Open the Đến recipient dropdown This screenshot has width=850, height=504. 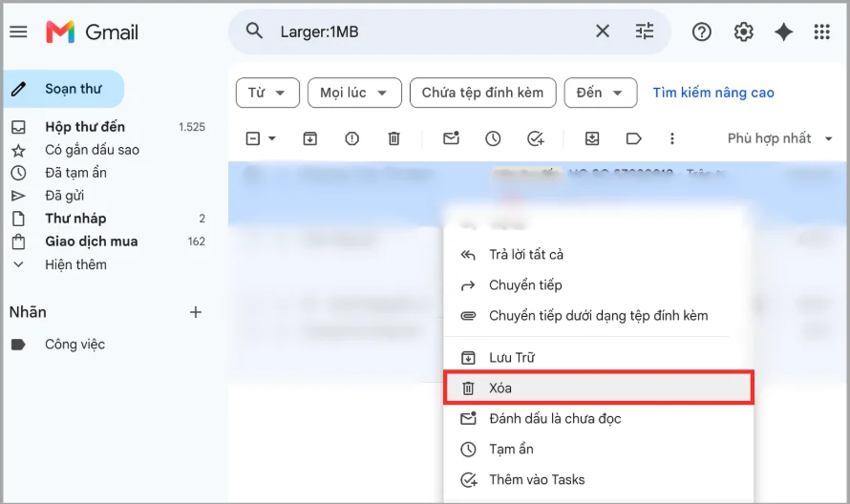tap(601, 93)
